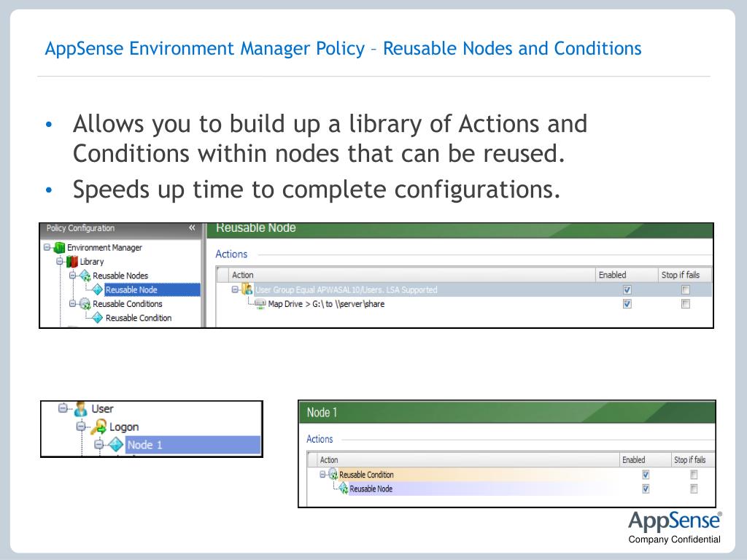Select User in the lower tree

(x=102, y=408)
